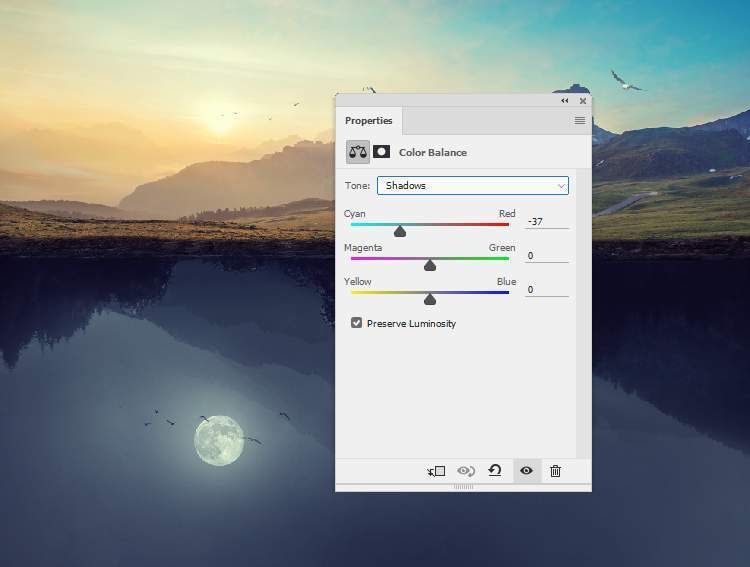Click the Properties panel vertical scrollbar
750x567 pixels.
(584, 313)
